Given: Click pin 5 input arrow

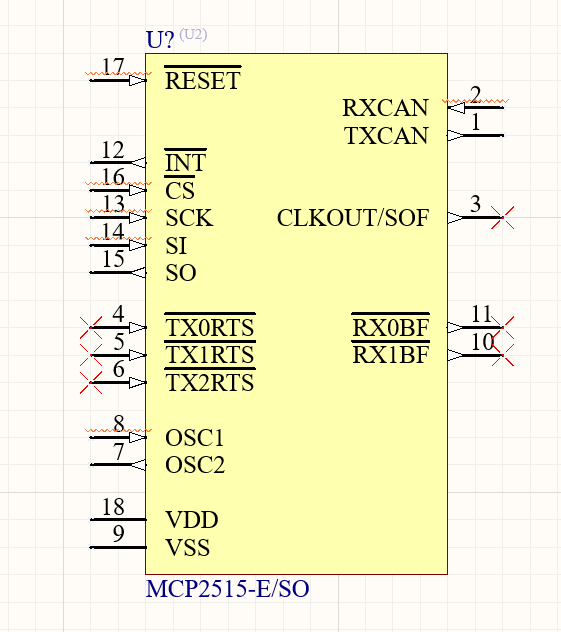Looking at the screenshot, I should pos(137,355).
